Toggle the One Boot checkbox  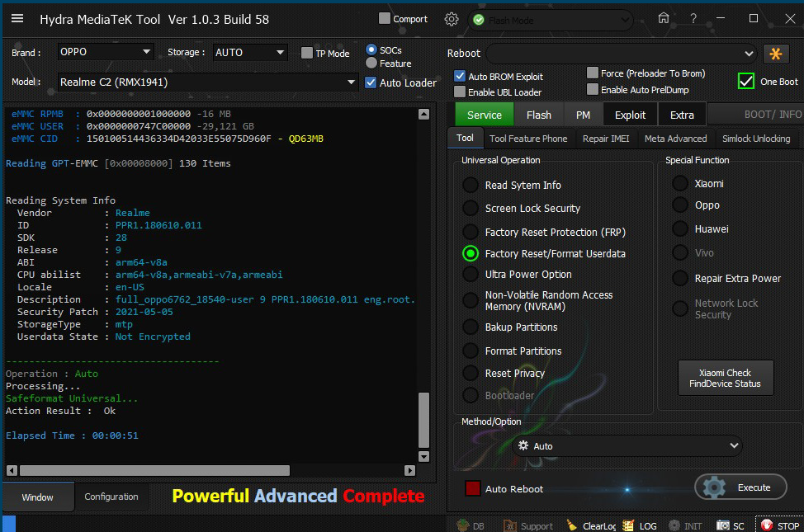coord(745,81)
